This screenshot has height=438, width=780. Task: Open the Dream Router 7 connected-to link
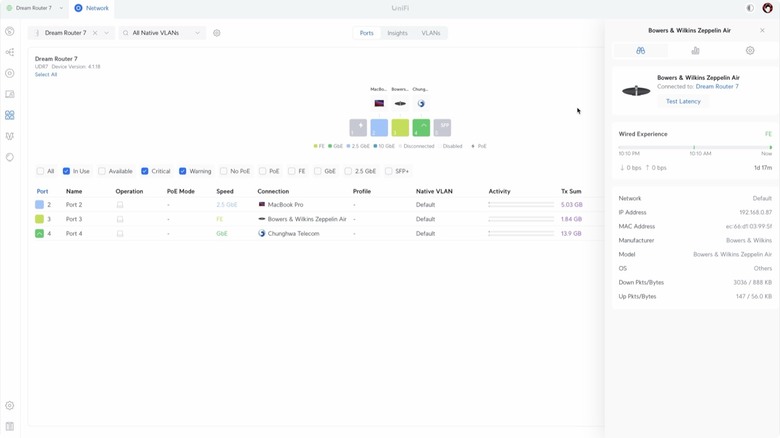pyautogui.click(x=717, y=87)
